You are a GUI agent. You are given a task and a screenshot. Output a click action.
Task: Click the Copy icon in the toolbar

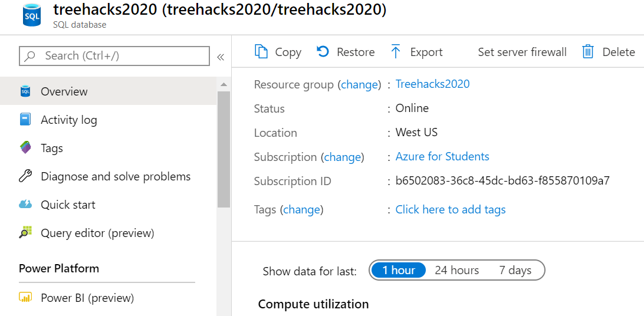pos(261,52)
